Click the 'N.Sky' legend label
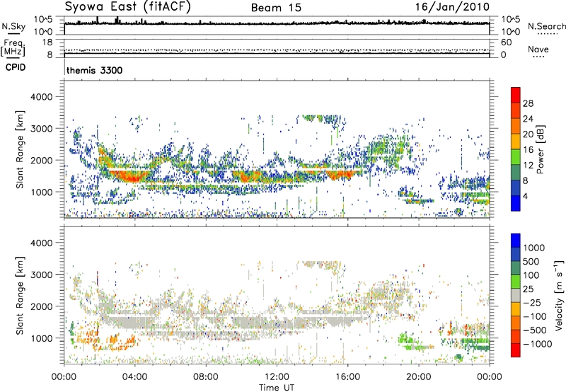The image size is (566, 392). coord(13,26)
